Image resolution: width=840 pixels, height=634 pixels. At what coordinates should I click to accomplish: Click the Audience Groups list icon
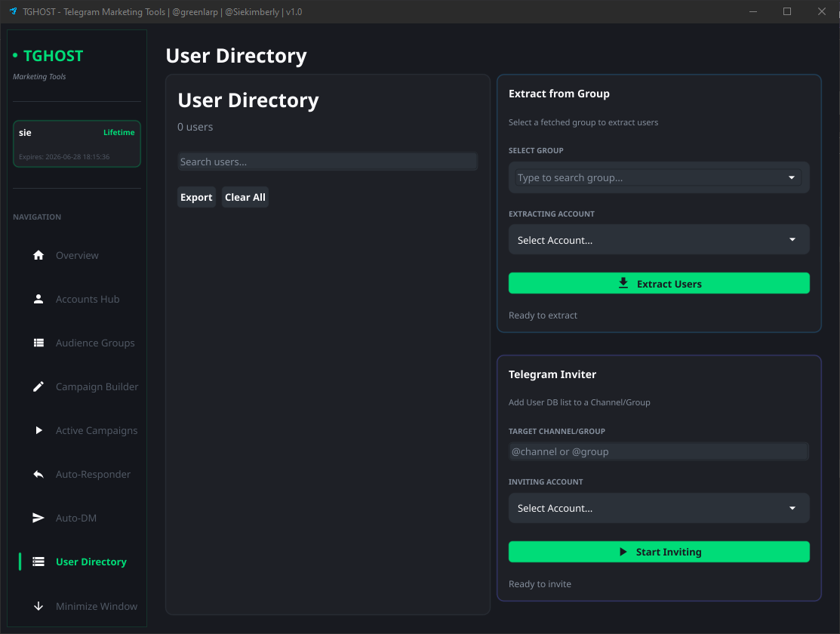coord(38,343)
